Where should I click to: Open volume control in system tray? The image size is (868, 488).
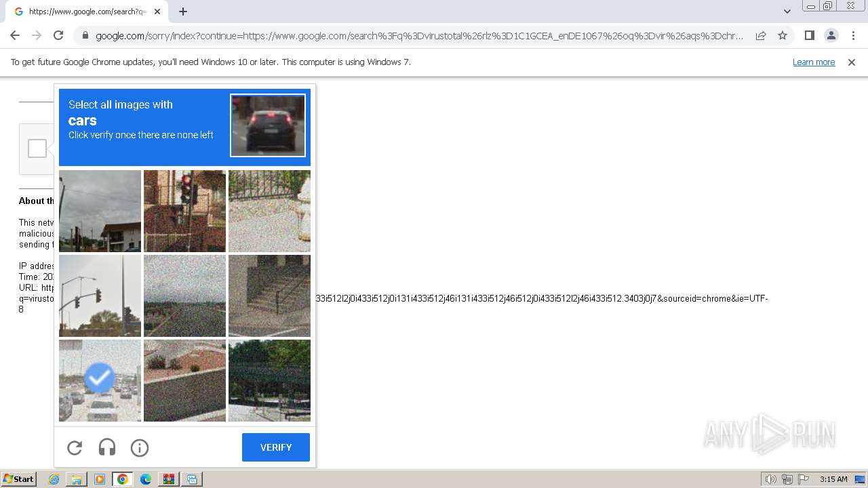coord(770,479)
